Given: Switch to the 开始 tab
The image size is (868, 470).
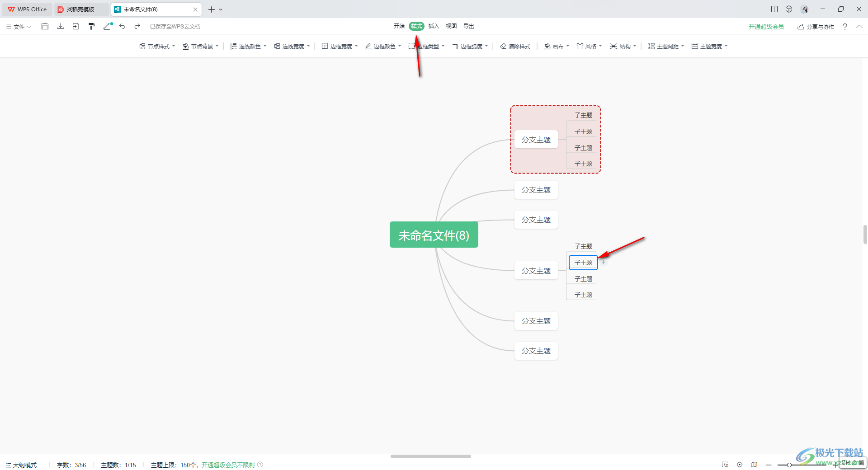Looking at the screenshot, I should click(399, 26).
